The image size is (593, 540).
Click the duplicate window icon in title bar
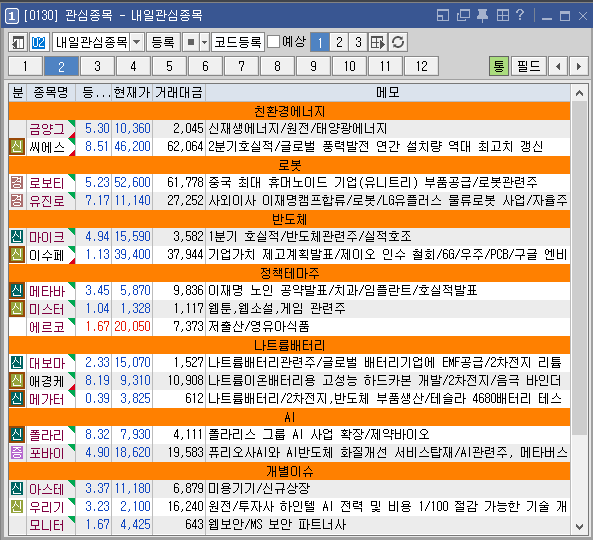(463, 16)
